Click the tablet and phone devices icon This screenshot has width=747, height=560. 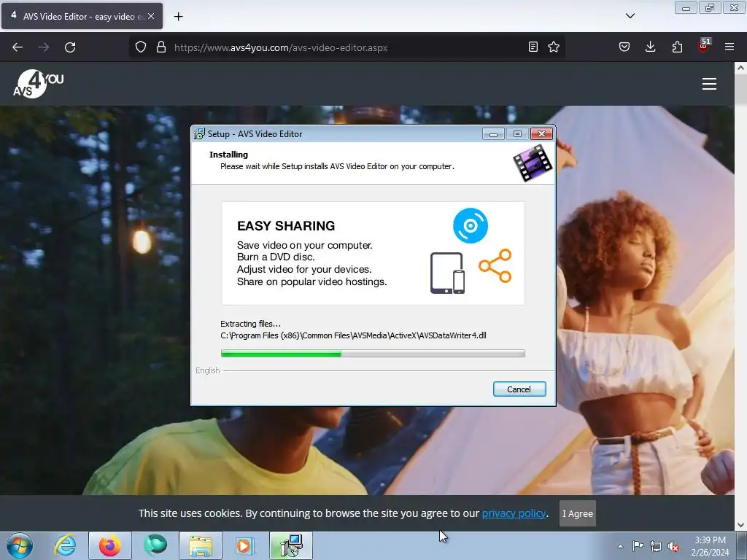(447, 273)
